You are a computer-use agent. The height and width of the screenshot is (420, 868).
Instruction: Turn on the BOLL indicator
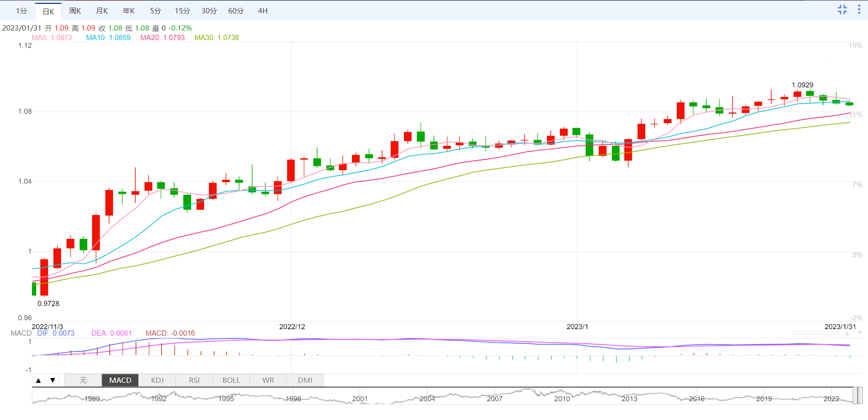click(231, 380)
